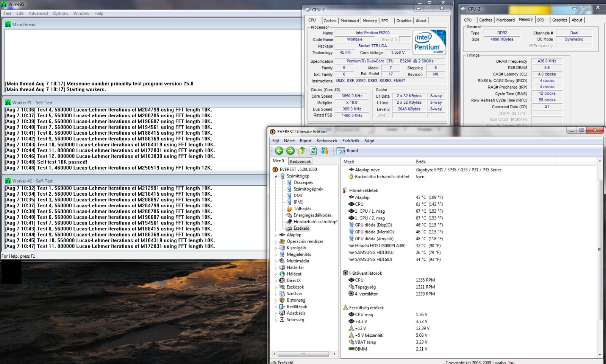The width and height of the screenshot is (606, 364).
Task: Open the Súgó menu in EVEREST
Action: pos(369,141)
